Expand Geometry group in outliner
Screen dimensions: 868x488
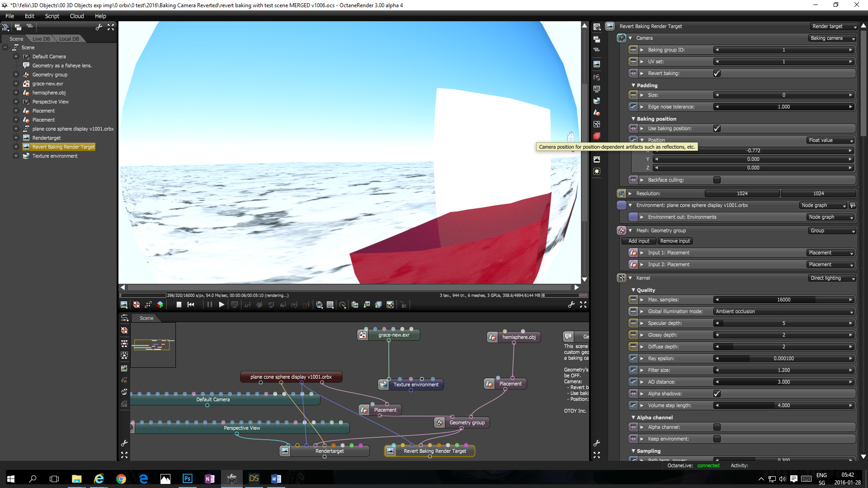tap(16, 75)
